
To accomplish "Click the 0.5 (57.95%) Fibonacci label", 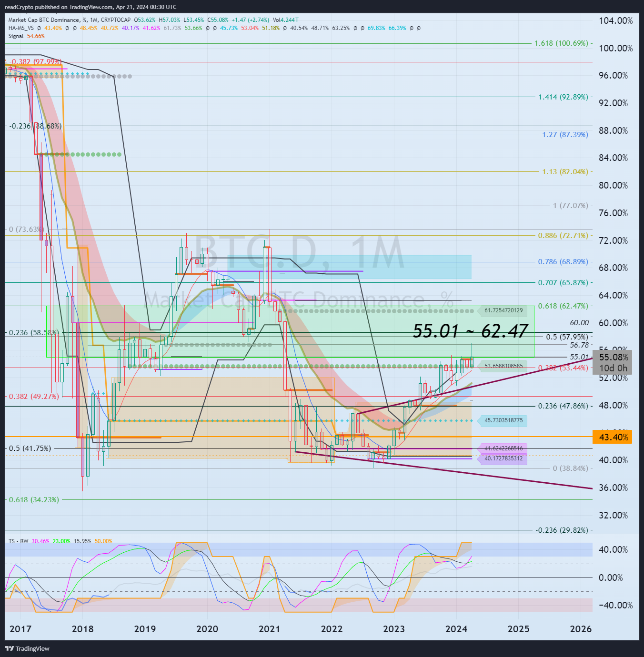I will coord(567,337).
